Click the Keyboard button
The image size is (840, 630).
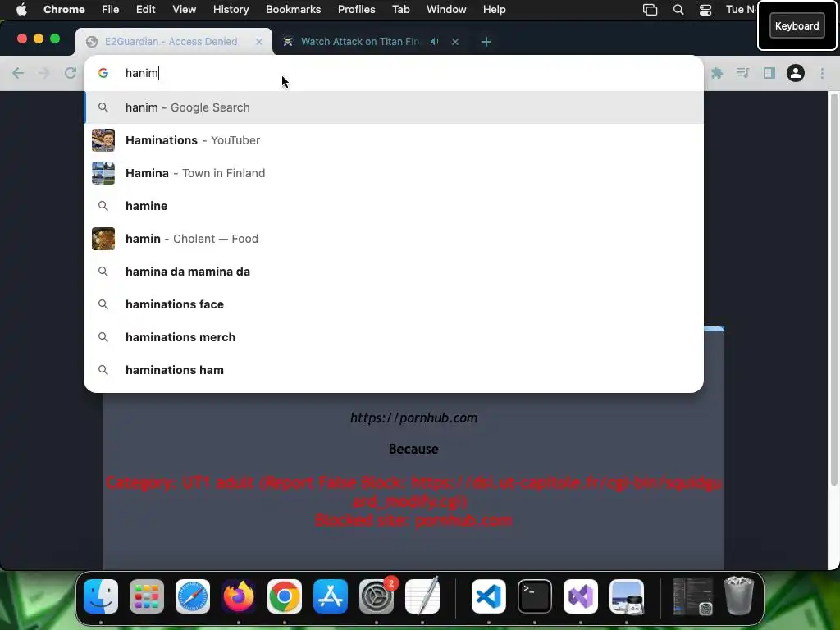point(797,25)
